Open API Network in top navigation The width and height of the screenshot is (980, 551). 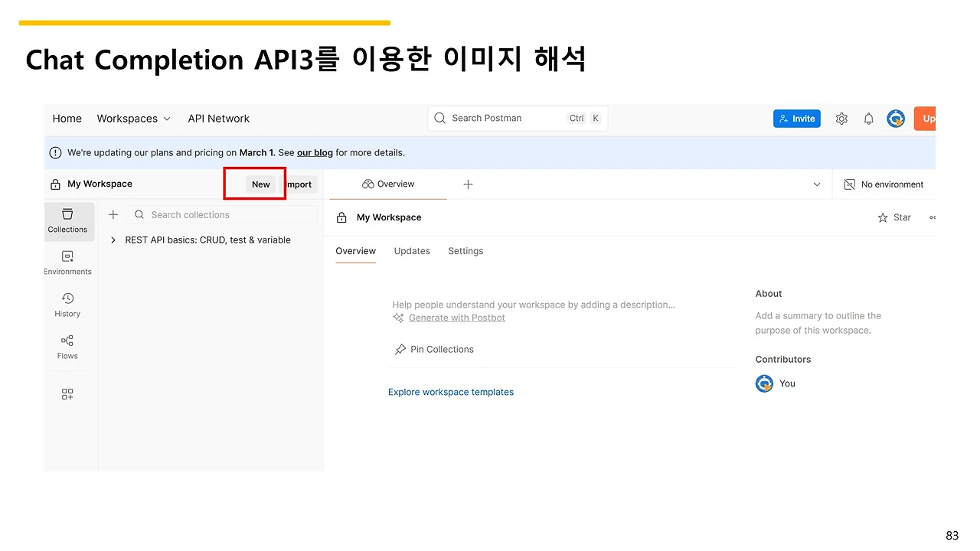click(219, 119)
